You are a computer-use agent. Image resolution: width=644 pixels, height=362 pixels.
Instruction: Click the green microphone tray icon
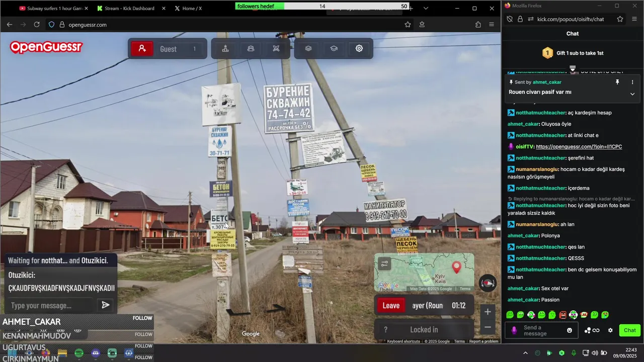(x=574, y=353)
